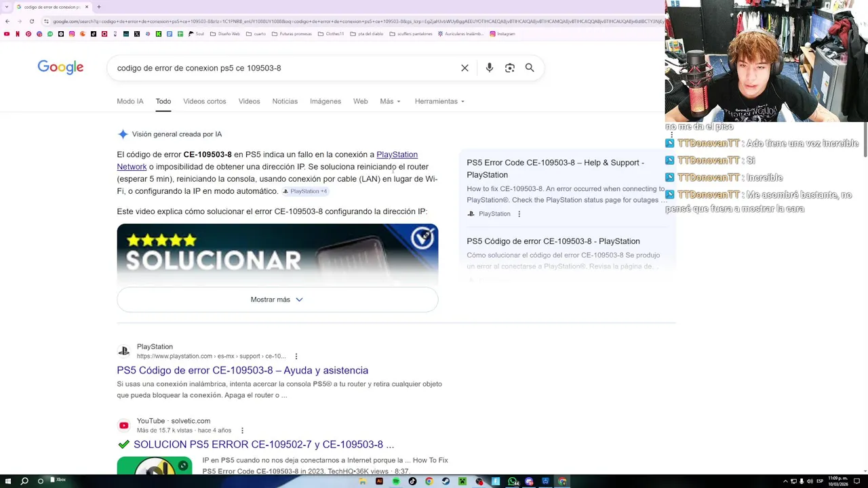Screen dimensions: 868x488
Task: Play the 'SOLUCIONAR' video thumbnail
Action: (x=277, y=254)
